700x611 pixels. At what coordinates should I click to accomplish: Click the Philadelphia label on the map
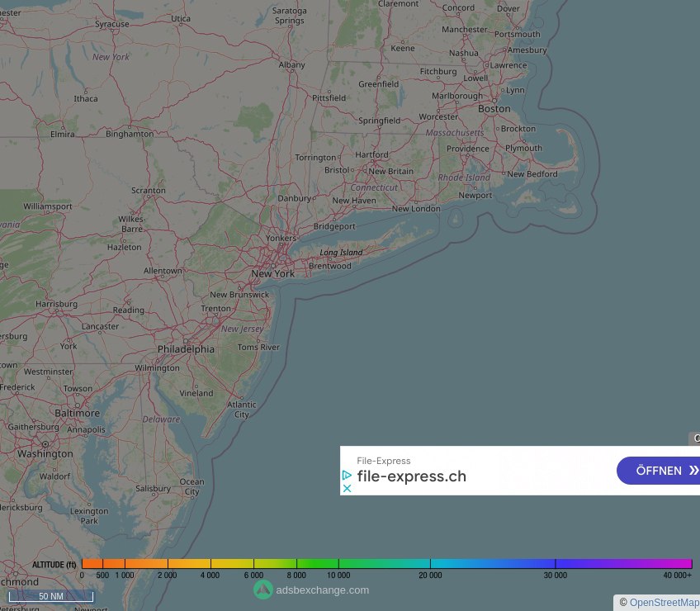pyautogui.click(x=186, y=348)
